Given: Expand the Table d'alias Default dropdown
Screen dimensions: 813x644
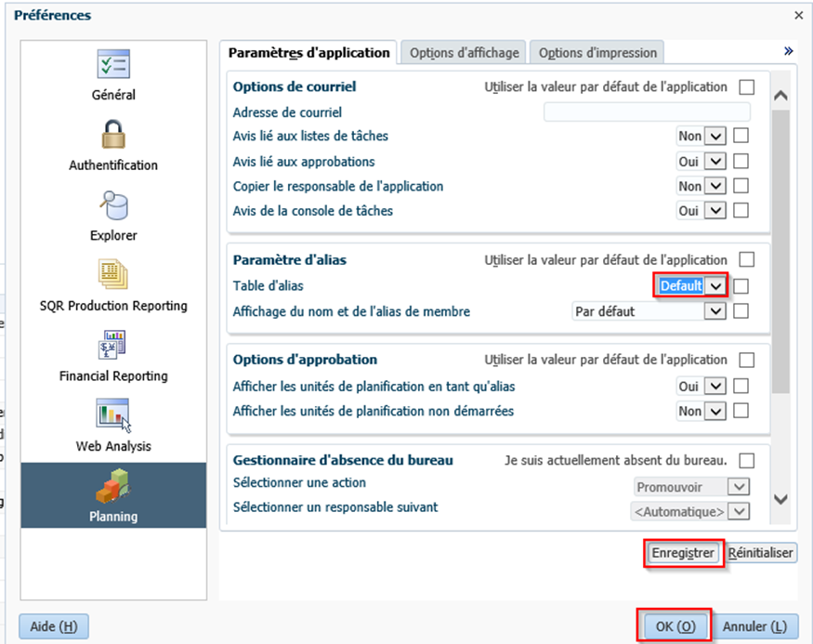Looking at the screenshot, I should (x=715, y=286).
